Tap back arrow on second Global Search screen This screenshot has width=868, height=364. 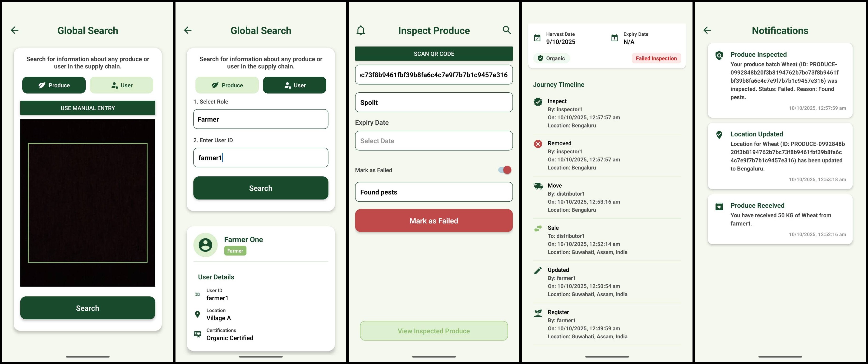coord(188,30)
